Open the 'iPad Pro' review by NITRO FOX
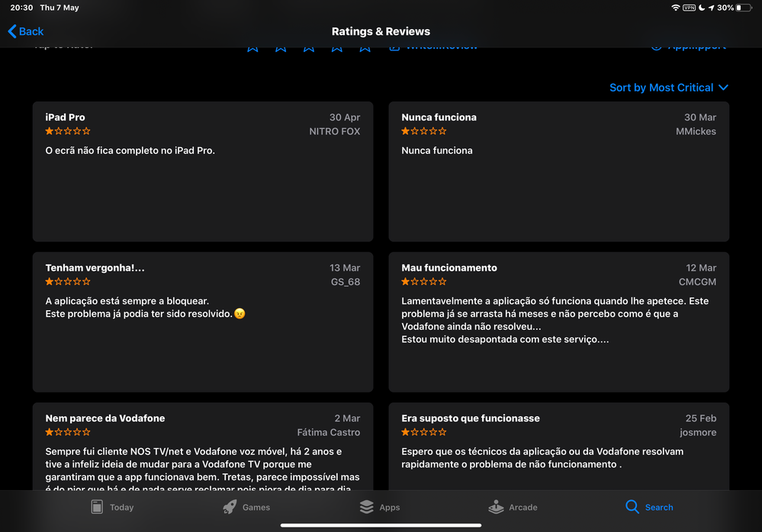The height and width of the screenshot is (532, 762). (x=202, y=171)
